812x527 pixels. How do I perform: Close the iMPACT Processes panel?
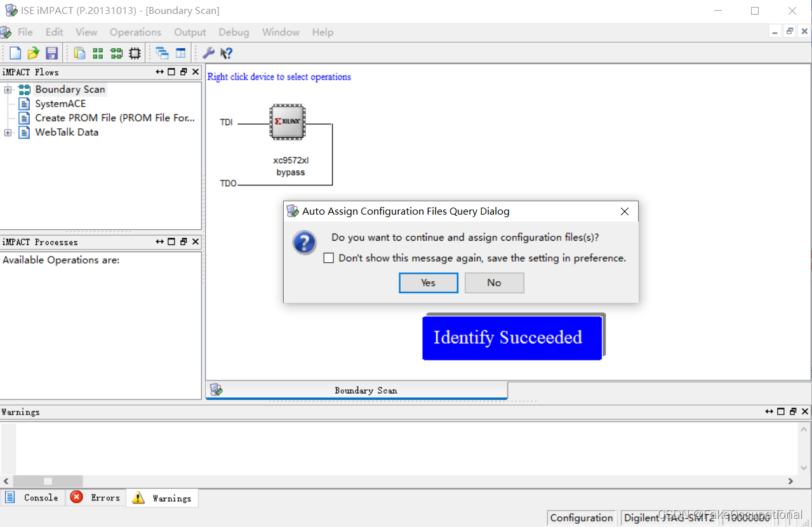[x=196, y=242]
